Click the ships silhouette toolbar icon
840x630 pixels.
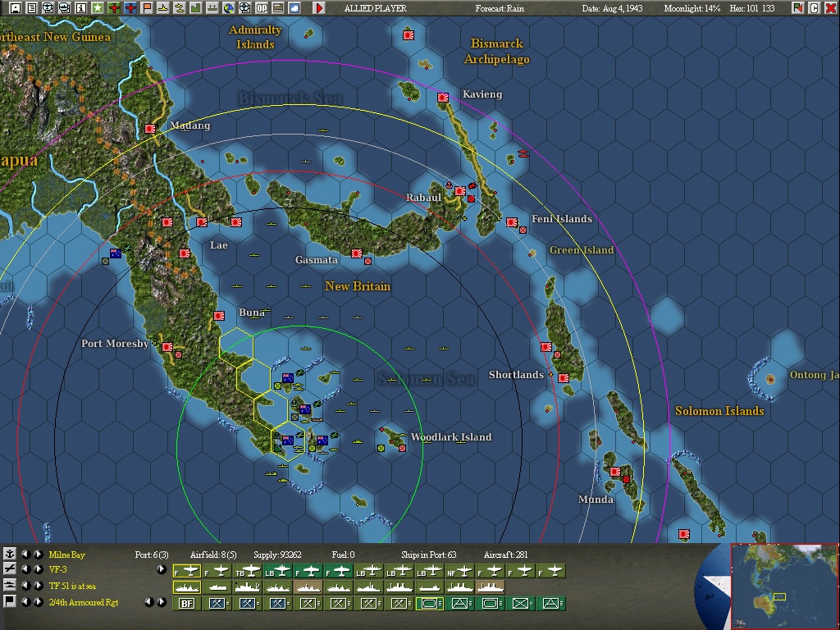(212, 8)
